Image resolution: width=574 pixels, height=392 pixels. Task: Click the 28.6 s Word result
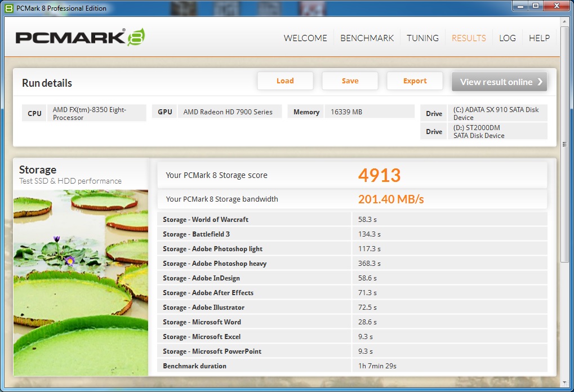point(367,322)
